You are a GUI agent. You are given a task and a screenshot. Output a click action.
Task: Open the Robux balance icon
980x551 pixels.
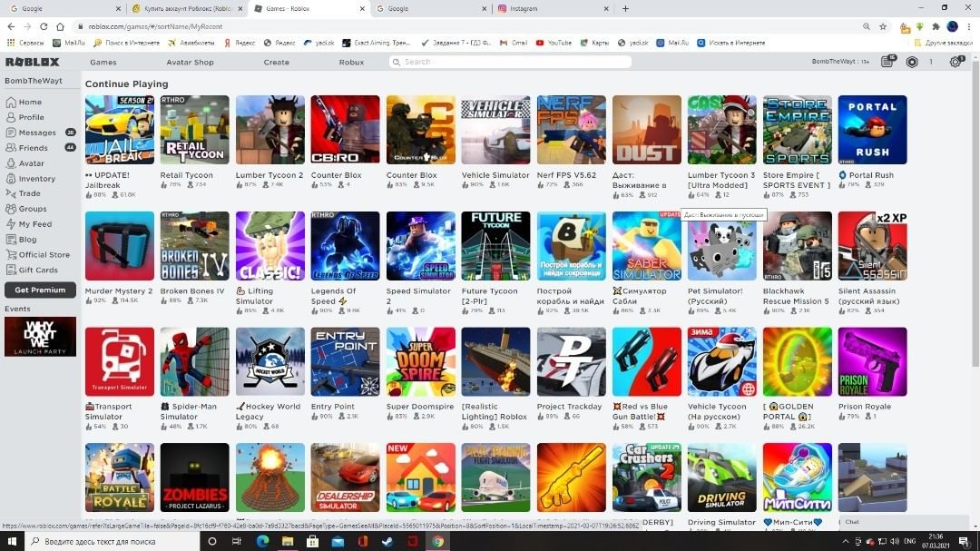click(912, 62)
